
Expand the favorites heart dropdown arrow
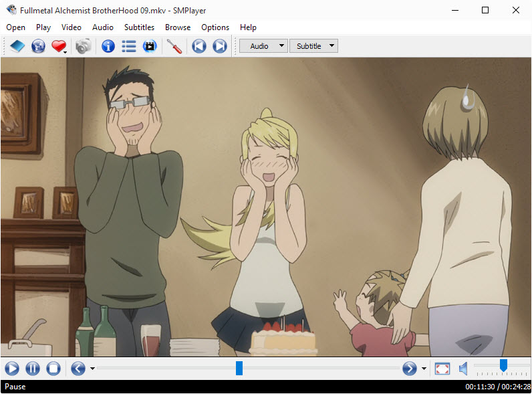[x=65, y=52]
